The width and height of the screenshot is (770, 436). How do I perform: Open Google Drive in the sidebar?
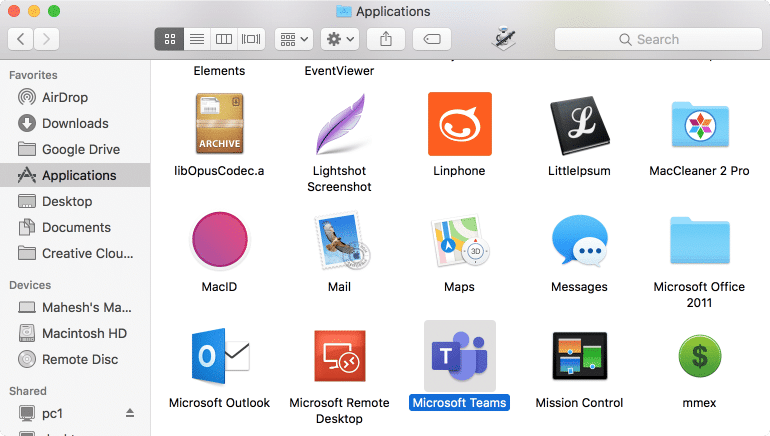click(x=75, y=149)
